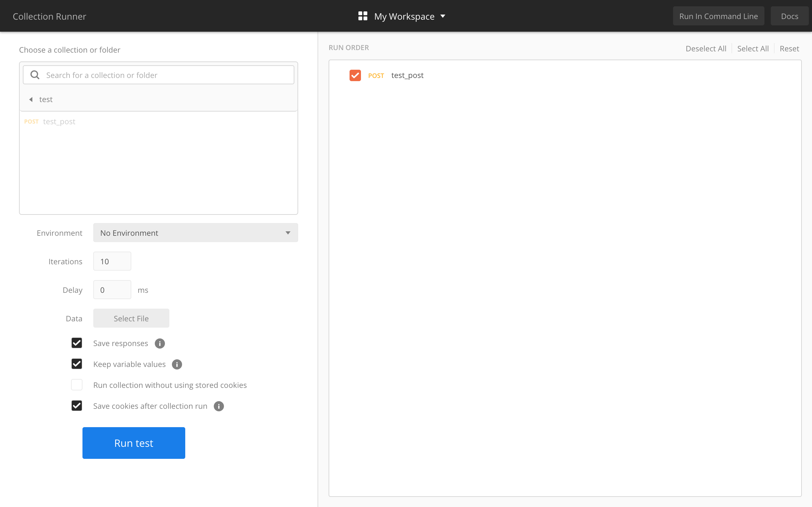Click Reset run order link
812x507 pixels.
(789, 48)
